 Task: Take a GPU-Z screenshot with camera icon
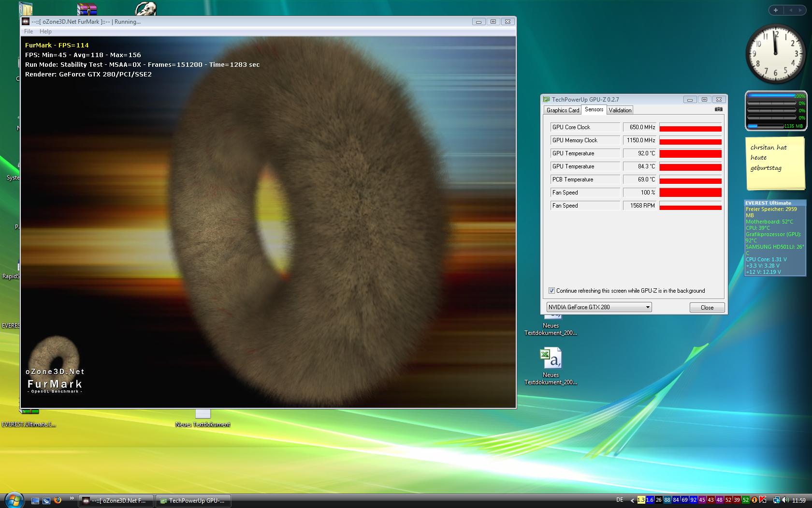tap(718, 109)
